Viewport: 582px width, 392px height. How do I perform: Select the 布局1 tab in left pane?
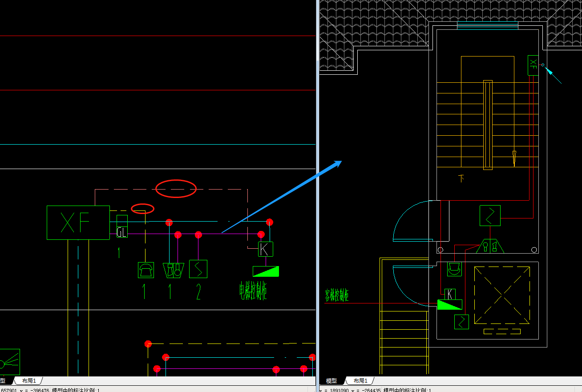click(x=29, y=381)
